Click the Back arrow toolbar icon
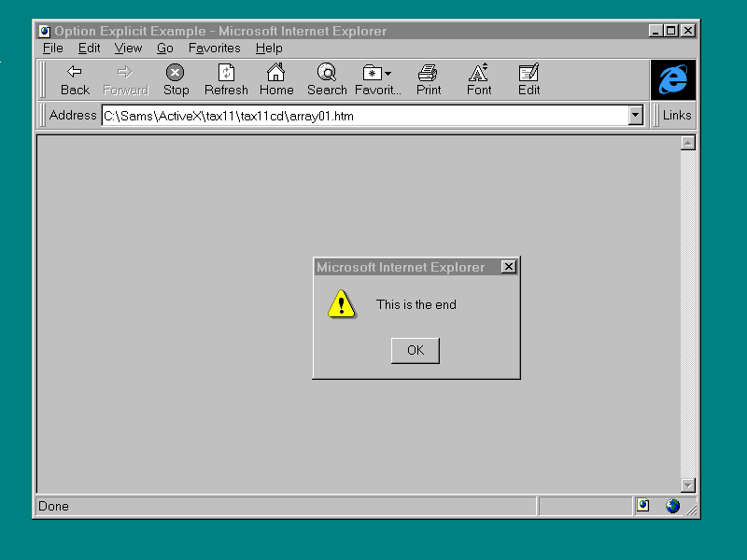747x560 pixels. pos(75,73)
